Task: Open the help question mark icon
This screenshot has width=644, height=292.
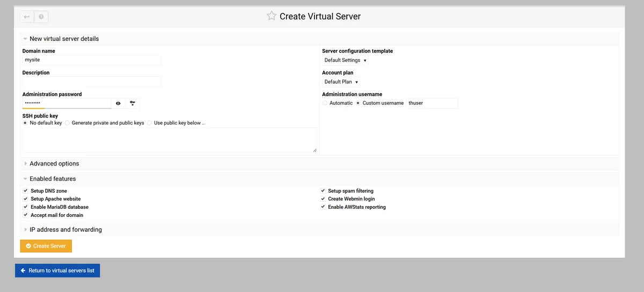Action: [41, 17]
